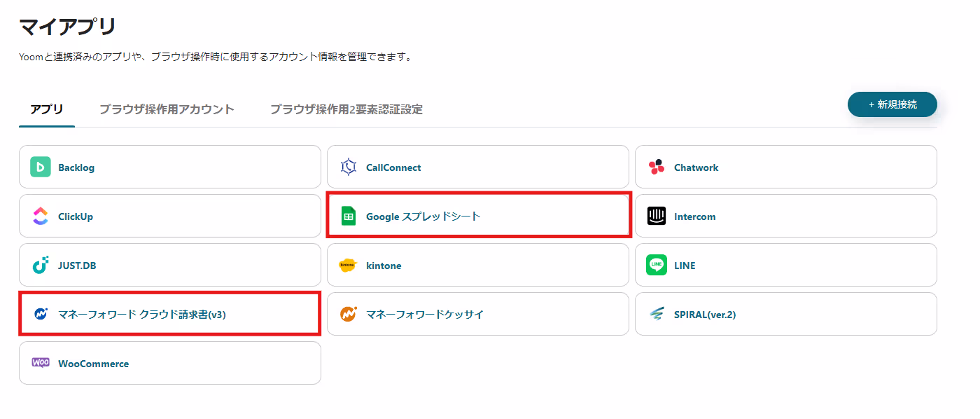Select the Intercom app label

click(x=695, y=217)
